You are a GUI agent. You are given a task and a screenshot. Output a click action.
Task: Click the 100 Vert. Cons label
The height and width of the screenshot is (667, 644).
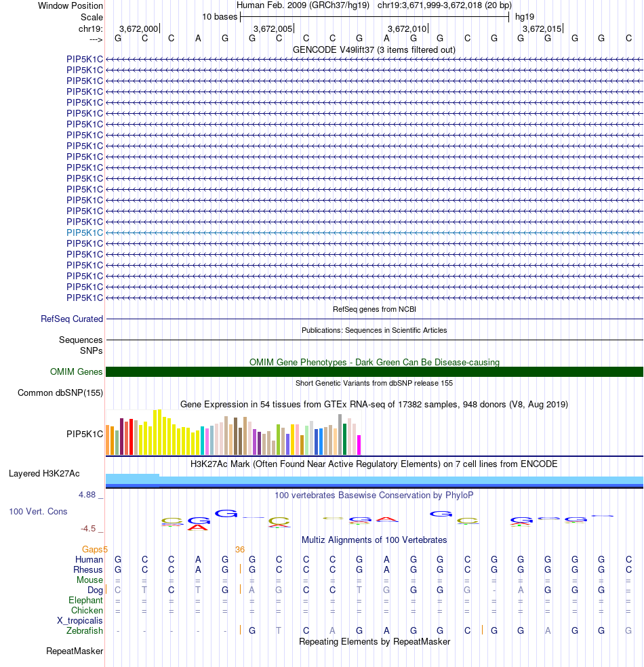click(38, 511)
